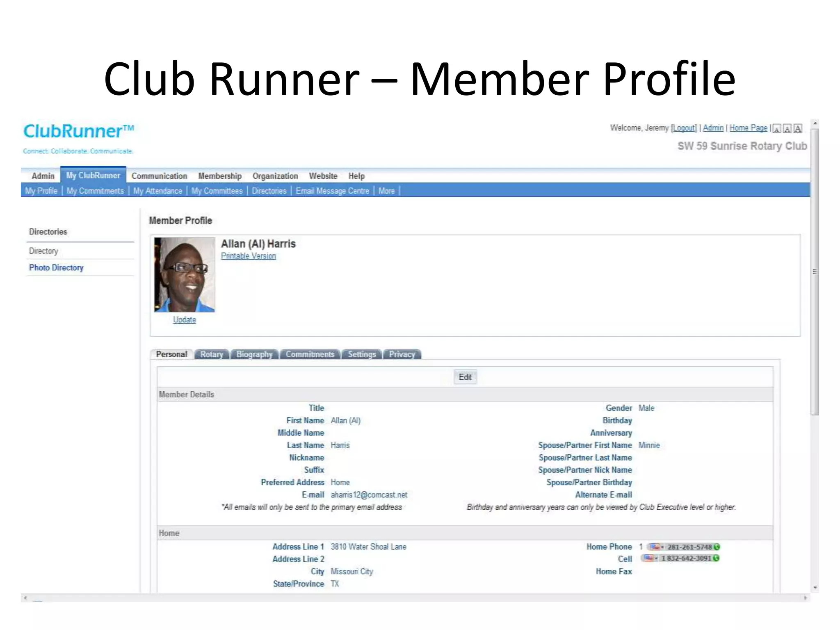Click the address 3810 Water Shoal Lane
The image size is (840, 630).
point(368,547)
